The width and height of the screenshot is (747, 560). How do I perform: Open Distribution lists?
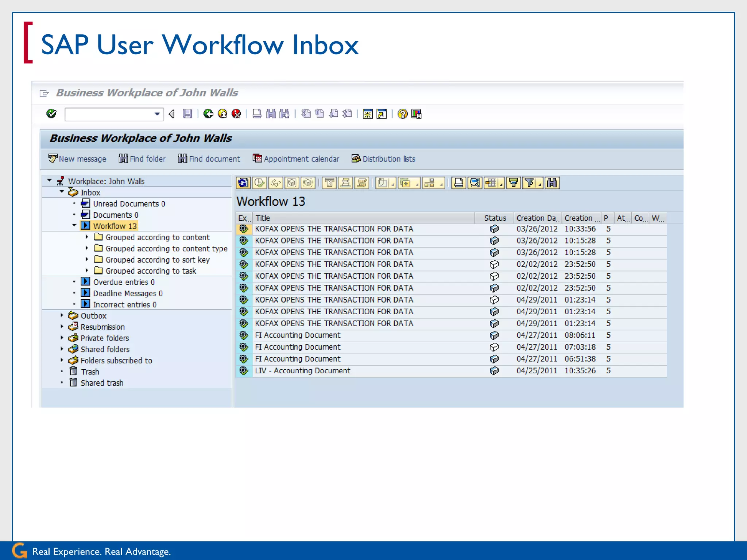point(383,159)
